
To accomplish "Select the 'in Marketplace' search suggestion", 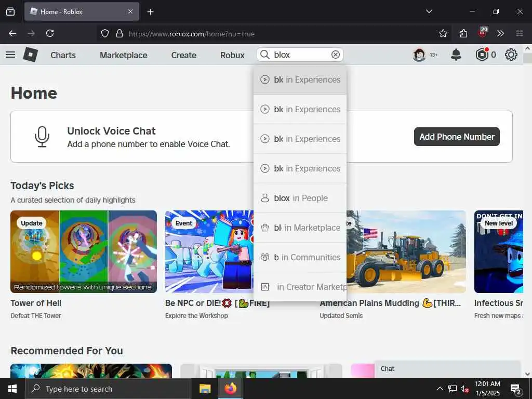I will 300,228.
